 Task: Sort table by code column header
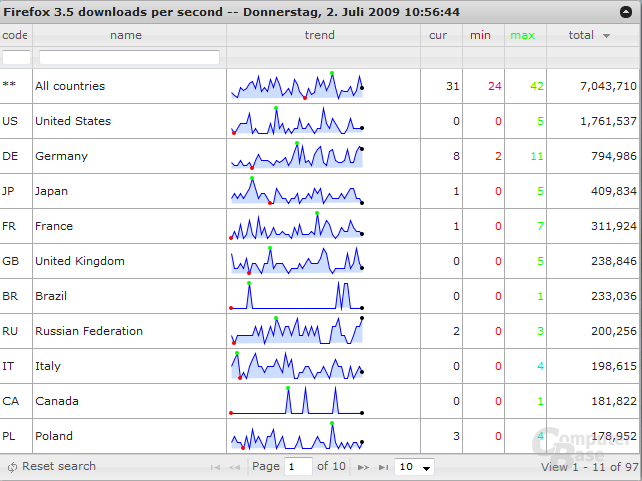point(15,35)
